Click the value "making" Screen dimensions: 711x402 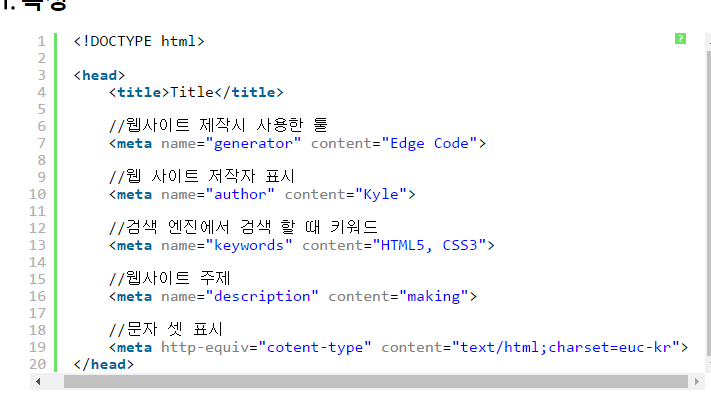(x=433, y=297)
